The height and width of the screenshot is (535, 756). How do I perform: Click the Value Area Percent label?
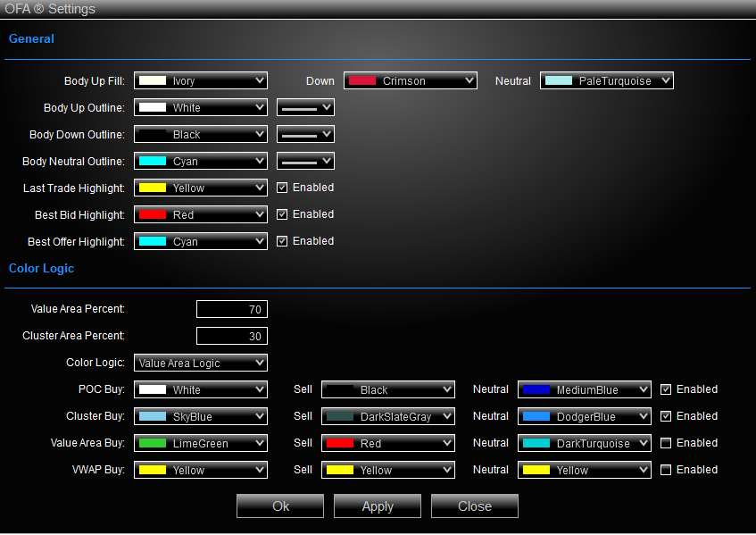pyautogui.click(x=78, y=309)
